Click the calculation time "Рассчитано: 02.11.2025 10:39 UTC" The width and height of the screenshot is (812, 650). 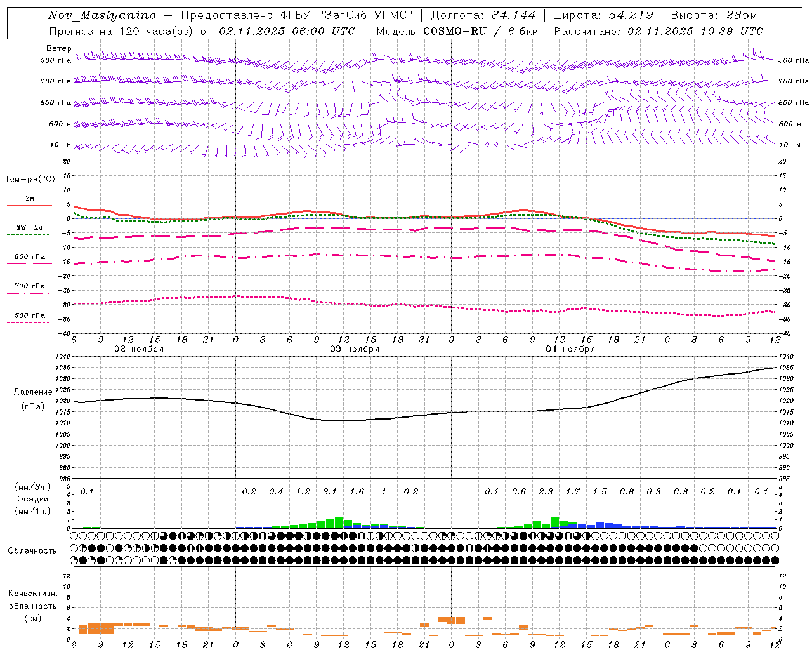point(658,31)
